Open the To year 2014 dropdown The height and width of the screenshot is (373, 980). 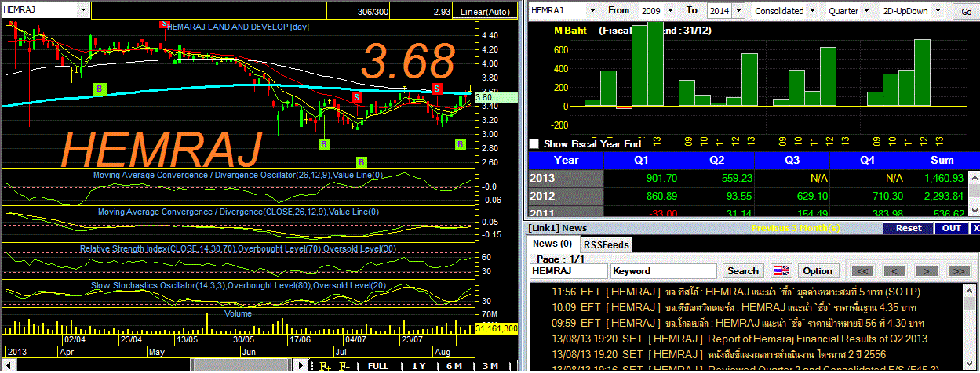(x=739, y=11)
